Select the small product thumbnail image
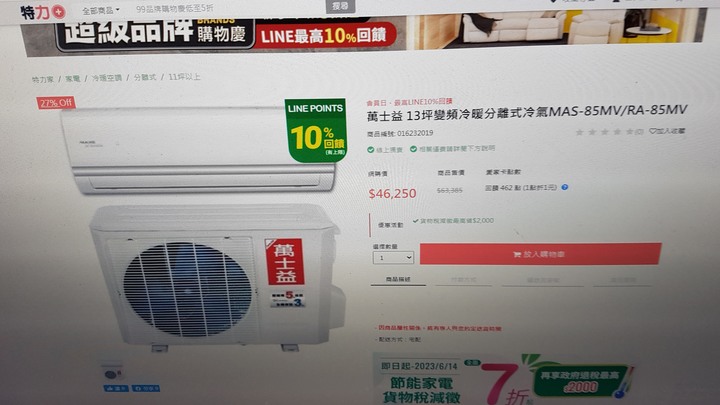720x405 pixels. (x=112, y=372)
